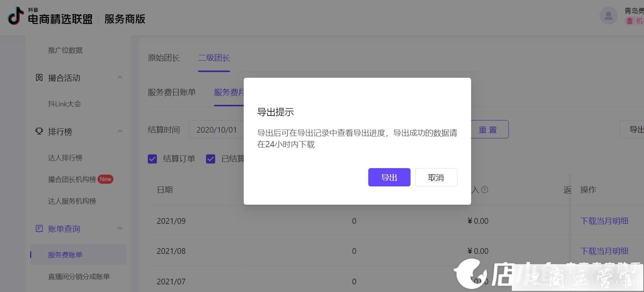Image resolution: width=644 pixels, height=292 pixels.
Task: Click the 服务商版 header text
Action: [x=125, y=19]
